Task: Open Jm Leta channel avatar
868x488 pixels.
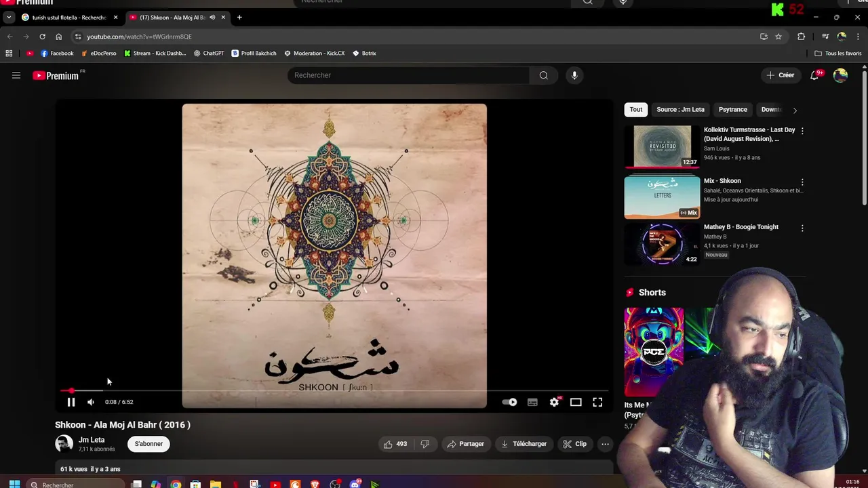Action: [x=64, y=444]
